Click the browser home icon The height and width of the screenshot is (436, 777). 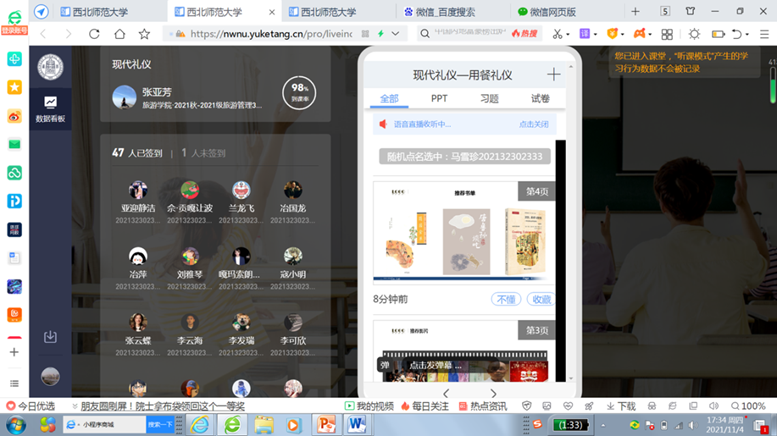point(118,33)
